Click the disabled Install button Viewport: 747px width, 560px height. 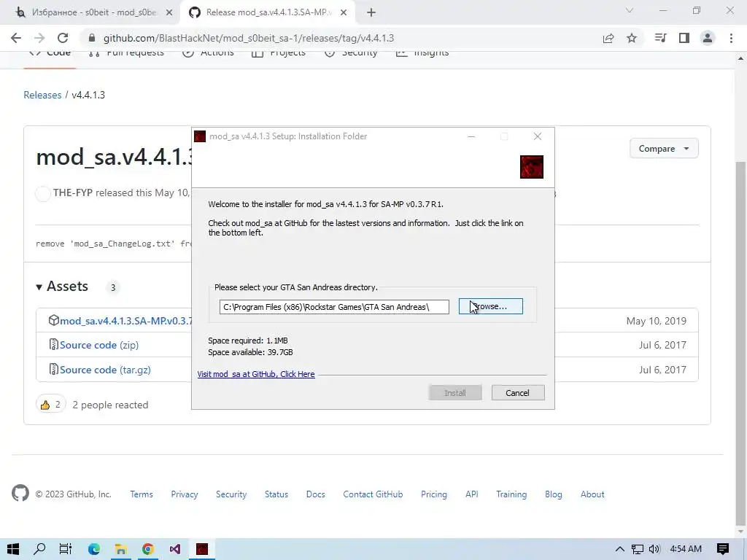[455, 393]
